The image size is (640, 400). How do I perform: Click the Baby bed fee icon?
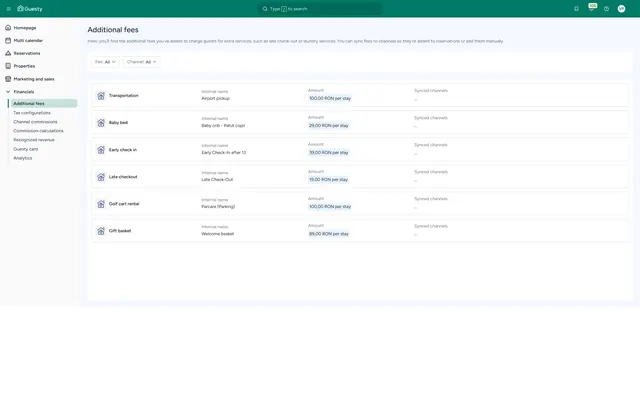[101, 122]
